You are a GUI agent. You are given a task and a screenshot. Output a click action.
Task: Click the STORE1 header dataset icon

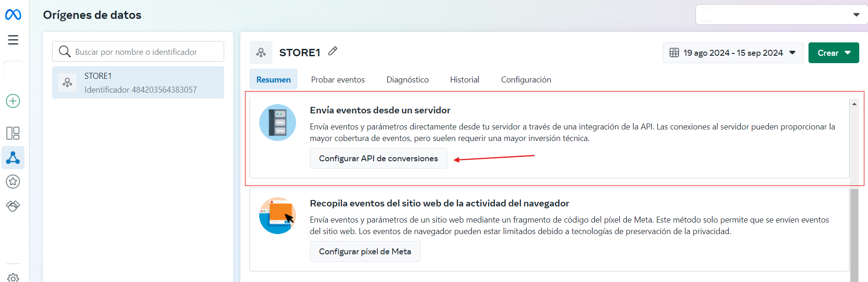click(x=261, y=53)
